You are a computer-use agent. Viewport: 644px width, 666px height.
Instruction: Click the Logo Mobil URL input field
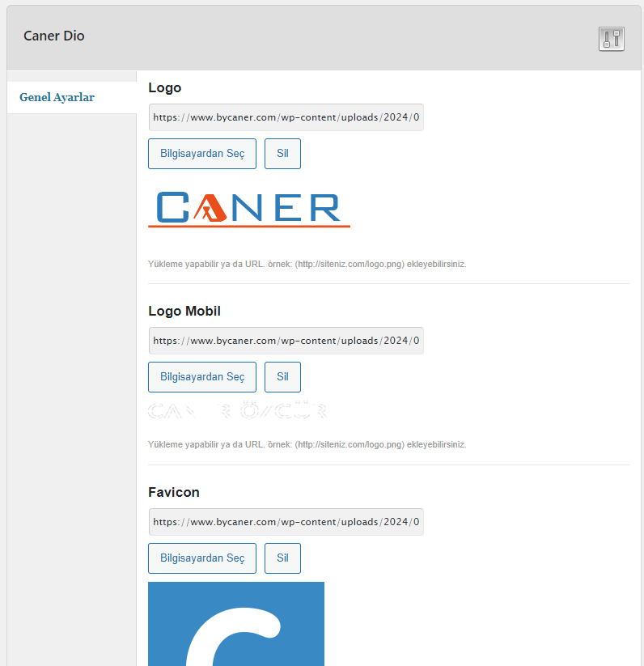click(x=286, y=341)
